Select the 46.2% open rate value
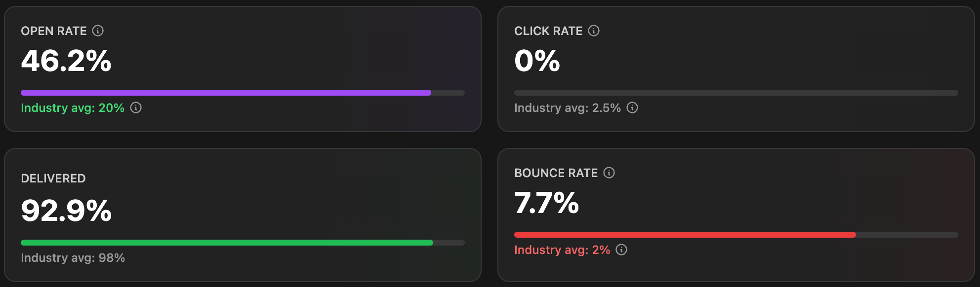980x287 pixels. [x=66, y=61]
